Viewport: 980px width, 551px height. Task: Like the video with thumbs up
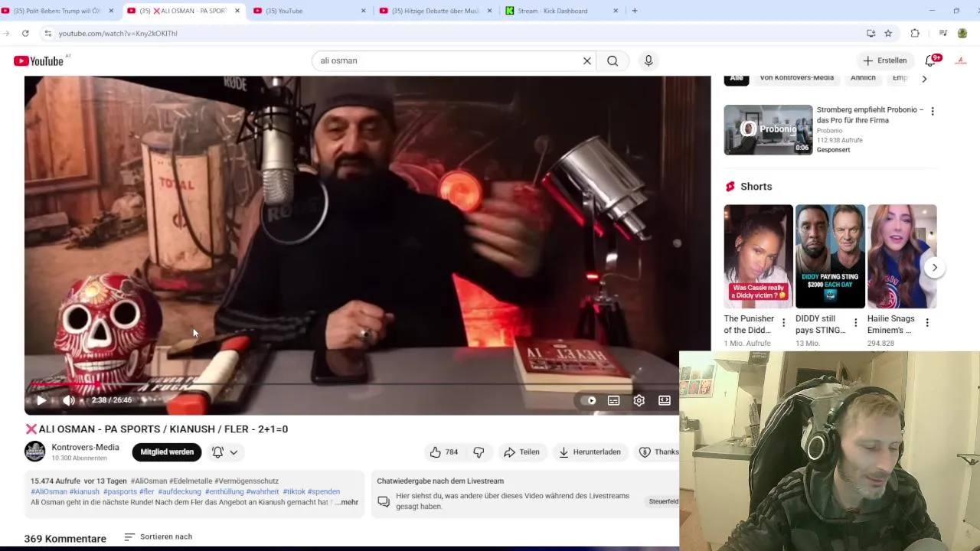click(x=444, y=452)
